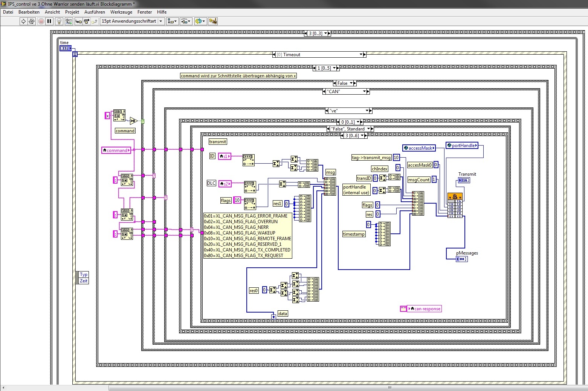Screen dimensions: 588x391
Task: Click the orange Transmit library call node
Action: pyautogui.click(x=455, y=197)
